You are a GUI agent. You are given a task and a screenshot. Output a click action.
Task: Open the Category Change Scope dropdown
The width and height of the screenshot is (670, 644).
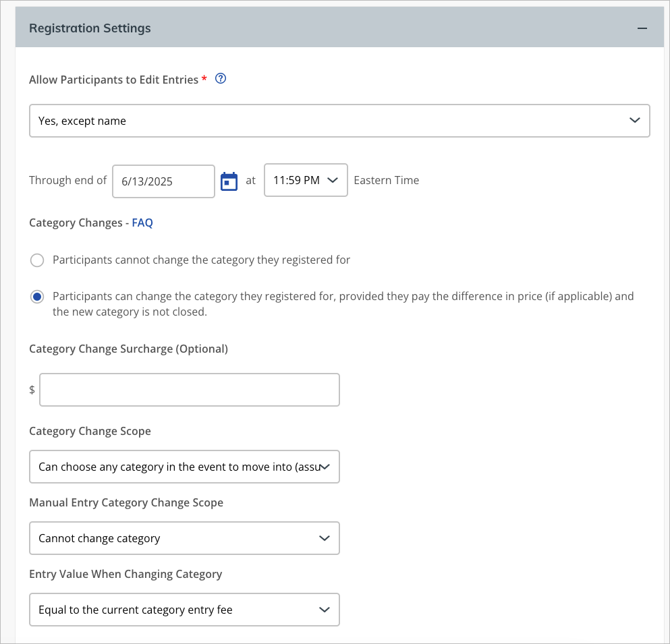[x=184, y=467]
